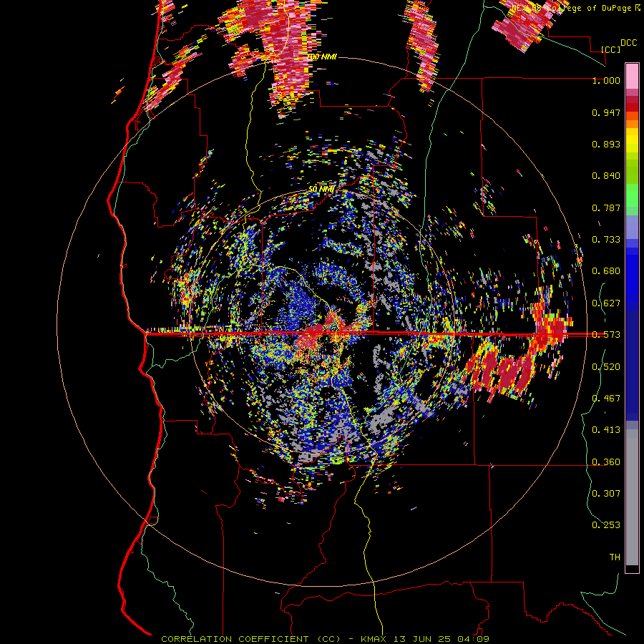The width and height of the screenshot is (644, 644).
Task: Click the CORRELATION COEFFICIENT (CC) title text
Action: [251, 639]
